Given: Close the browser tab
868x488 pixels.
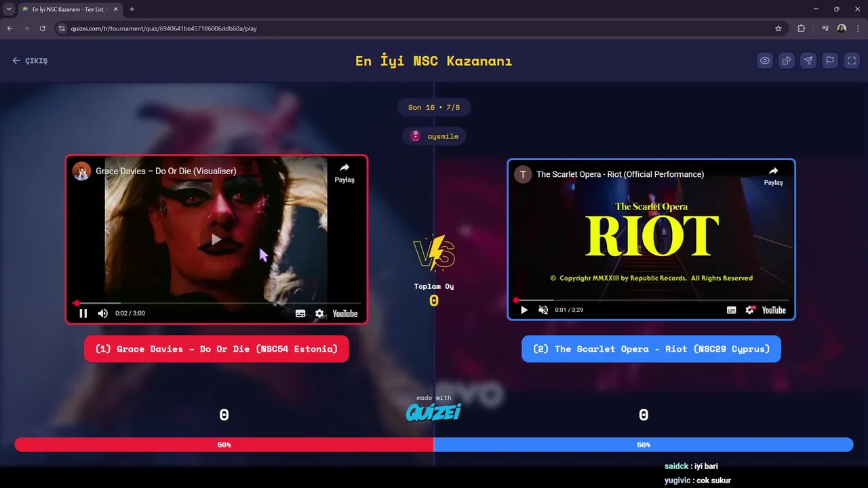Looking at the screenshot, I should click(x=117, y=9).
